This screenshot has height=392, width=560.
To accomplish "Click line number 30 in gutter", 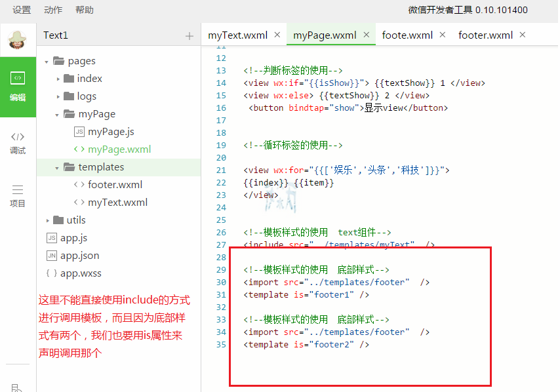I will click(x=221, y=283).
